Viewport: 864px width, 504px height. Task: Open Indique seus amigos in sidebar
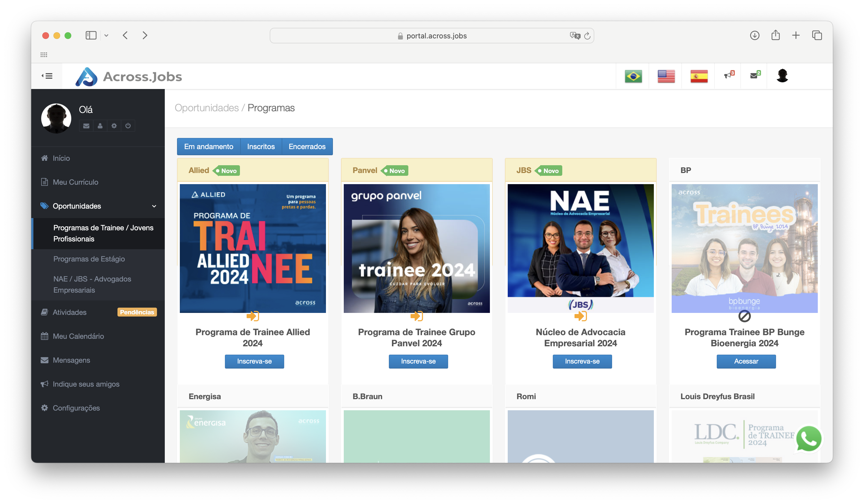(x=98, y=384)
